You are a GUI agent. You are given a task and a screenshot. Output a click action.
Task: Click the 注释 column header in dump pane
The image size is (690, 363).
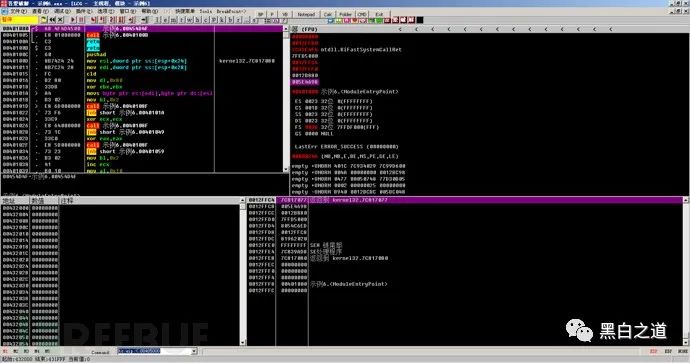click(150, 201)
